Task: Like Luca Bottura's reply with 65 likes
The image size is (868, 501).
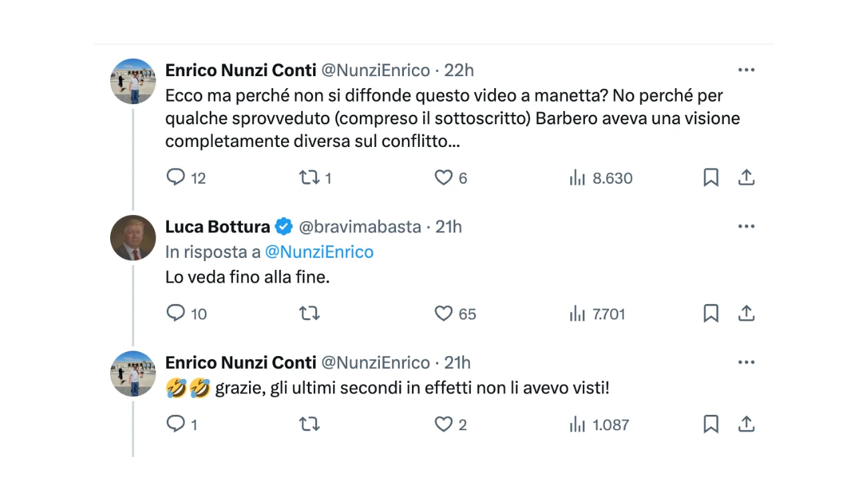Action: [x=443, y=313]
